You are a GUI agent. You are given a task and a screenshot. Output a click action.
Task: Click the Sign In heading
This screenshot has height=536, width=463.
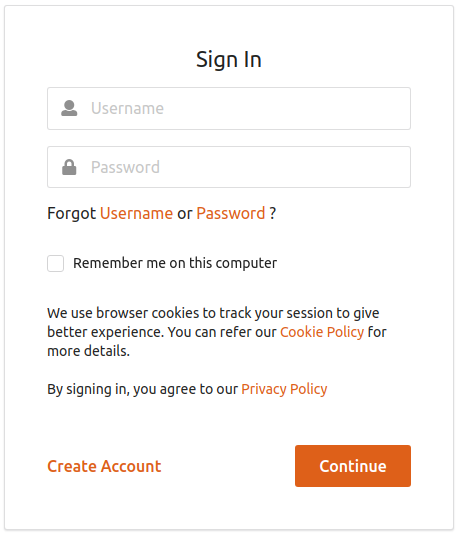(x=229, y=59)
